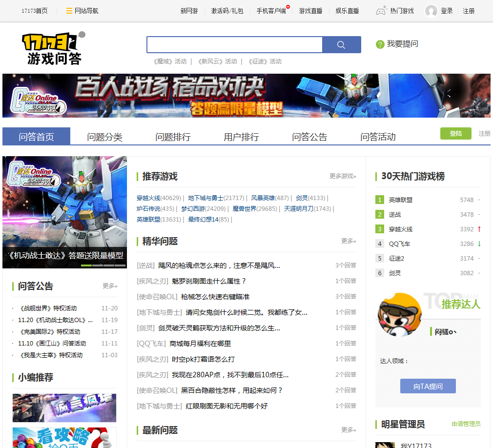This screenshot has width=493, height=448.
Task: Open the 问答活动 tab
Action: [378, 137]
